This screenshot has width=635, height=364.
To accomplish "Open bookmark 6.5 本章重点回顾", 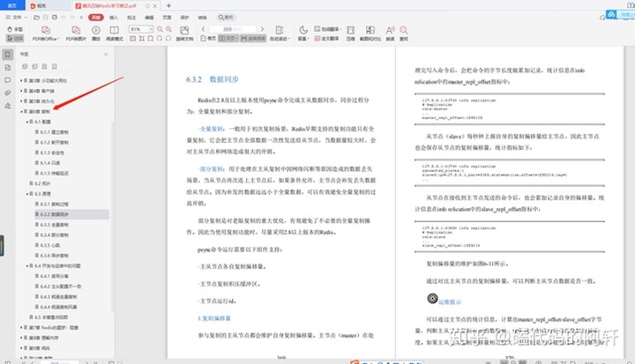I will (49, 317).
